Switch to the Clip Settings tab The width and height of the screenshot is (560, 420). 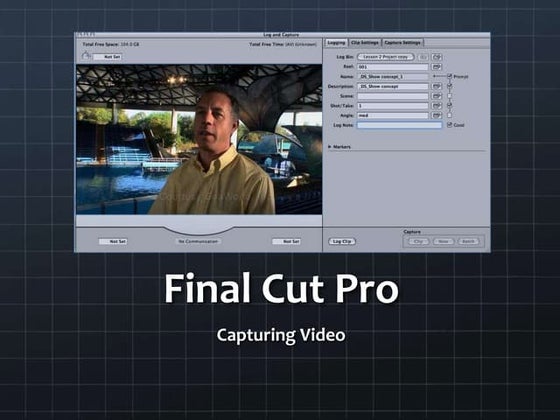365,42
